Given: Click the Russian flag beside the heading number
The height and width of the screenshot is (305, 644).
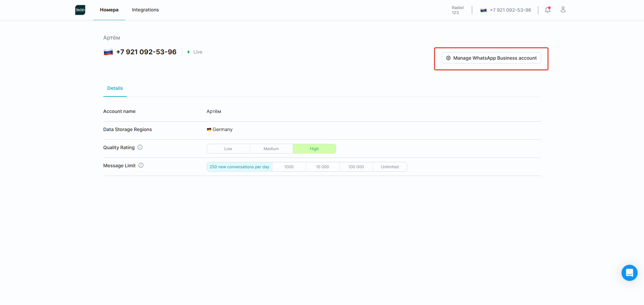Looking at the screenshot, I should [x=108, y=52].
